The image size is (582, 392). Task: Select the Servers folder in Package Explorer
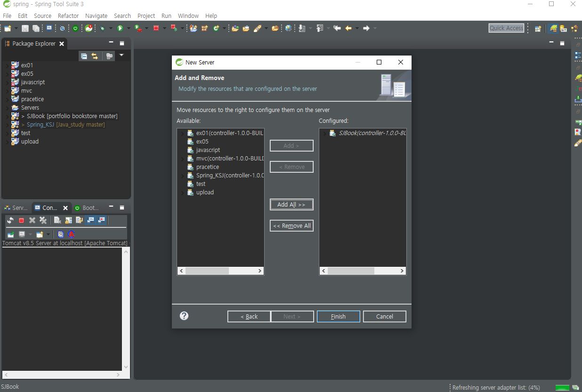pyautogui.click(x=30, y=107)
